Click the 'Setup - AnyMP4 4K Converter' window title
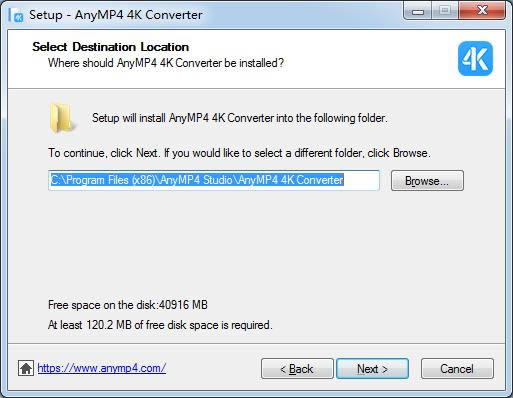Screen dimensions: 513x398 click(116, 15)
